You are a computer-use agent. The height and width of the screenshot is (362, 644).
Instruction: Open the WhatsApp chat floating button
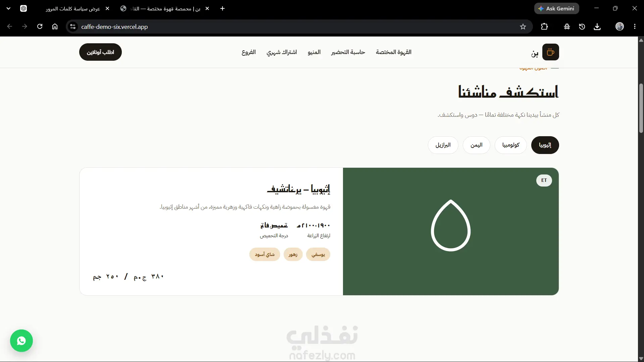[21, 341]
